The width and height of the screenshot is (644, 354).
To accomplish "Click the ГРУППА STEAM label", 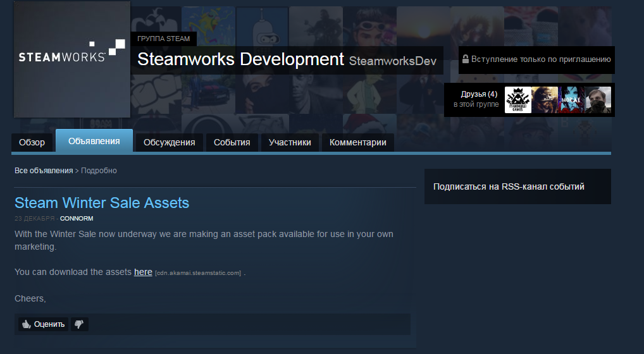I will (163, 39).
